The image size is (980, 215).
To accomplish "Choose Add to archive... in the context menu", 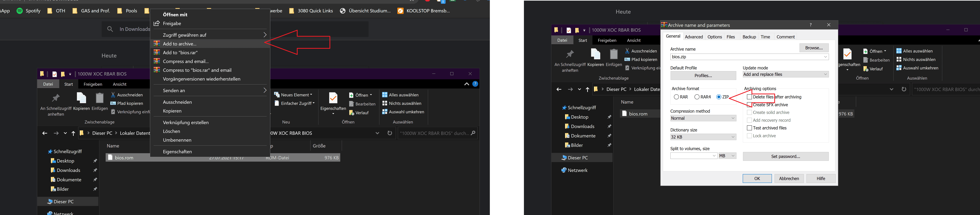I will 180,44.
